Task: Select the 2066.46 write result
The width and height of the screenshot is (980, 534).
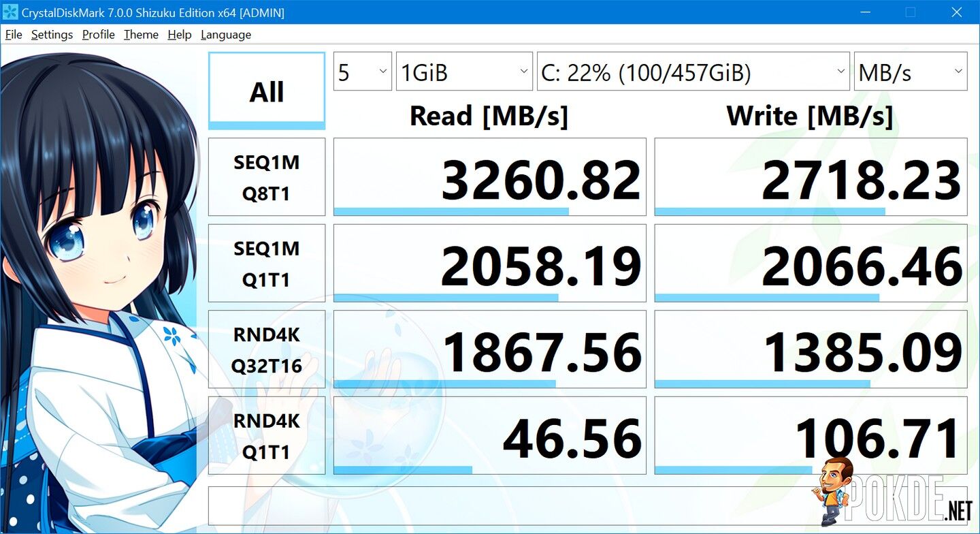Action: click(811, 263)
